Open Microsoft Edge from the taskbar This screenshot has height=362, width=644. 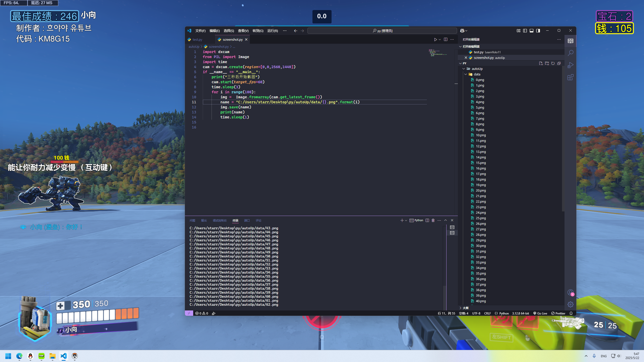tap(19, 356)
